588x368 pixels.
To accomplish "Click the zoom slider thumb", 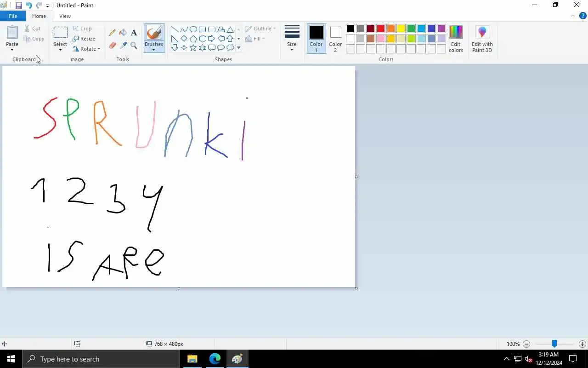I will pyautogui.click(x=554, y=344).
